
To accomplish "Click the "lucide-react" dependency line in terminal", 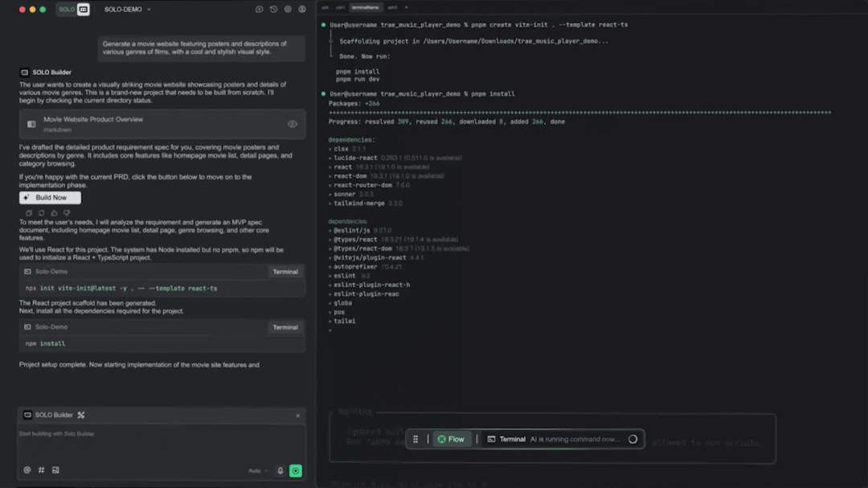I will 395,158.
